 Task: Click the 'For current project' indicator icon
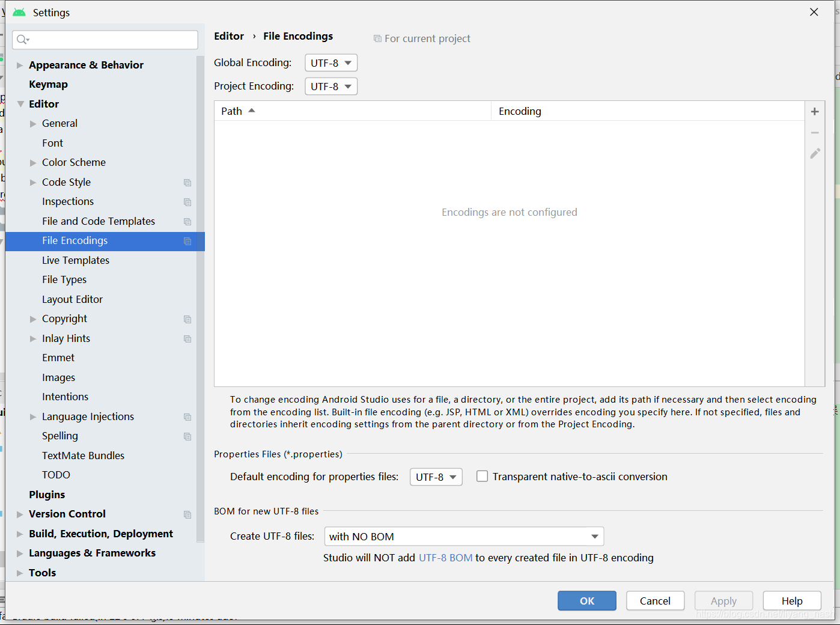pos(377,38)
